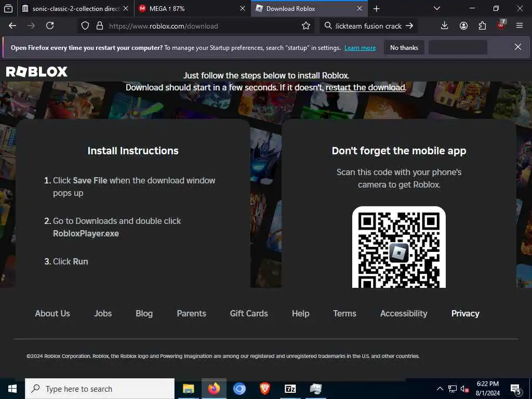Open File Explorer from the taskbar
Viewport: 532px width, 399px height.
(188, 389)
